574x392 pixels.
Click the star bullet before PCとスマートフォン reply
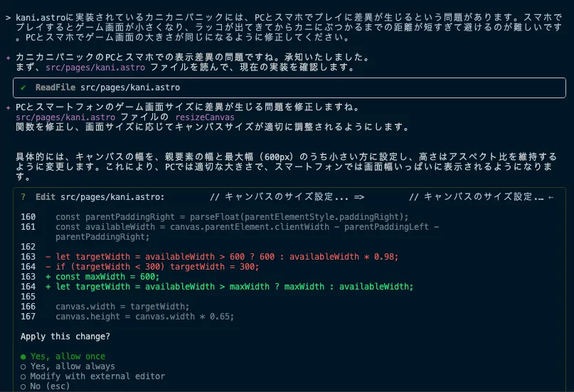coord(8,107)
